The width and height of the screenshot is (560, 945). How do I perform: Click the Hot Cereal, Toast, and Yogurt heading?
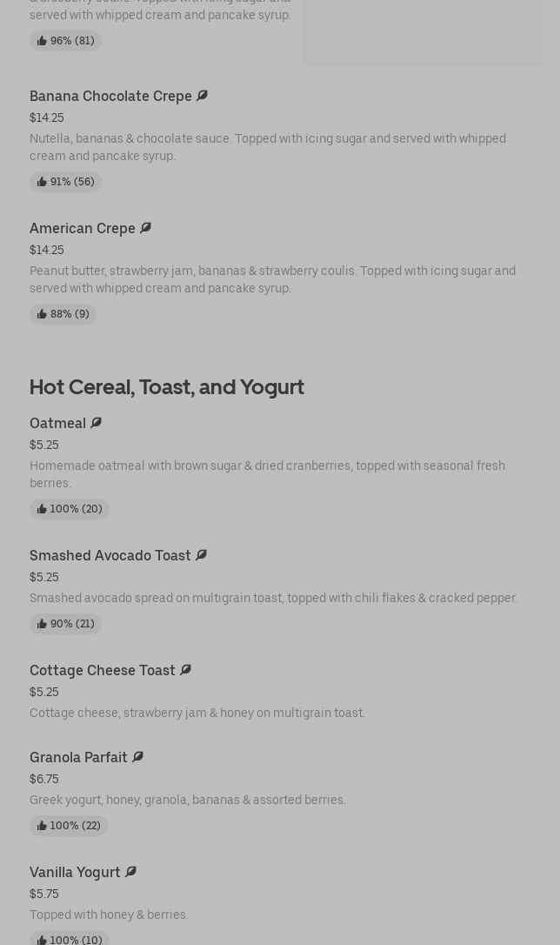[x=167, y=386]
